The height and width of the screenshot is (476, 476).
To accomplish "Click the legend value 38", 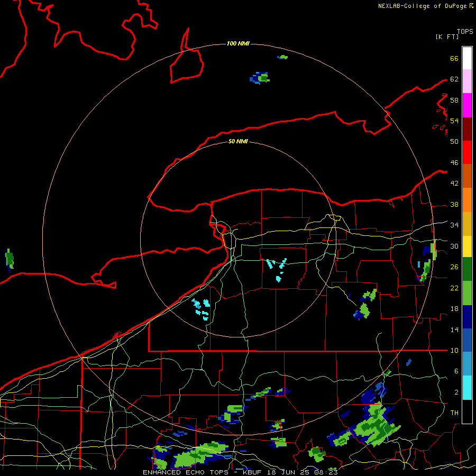I will [454, 204].
